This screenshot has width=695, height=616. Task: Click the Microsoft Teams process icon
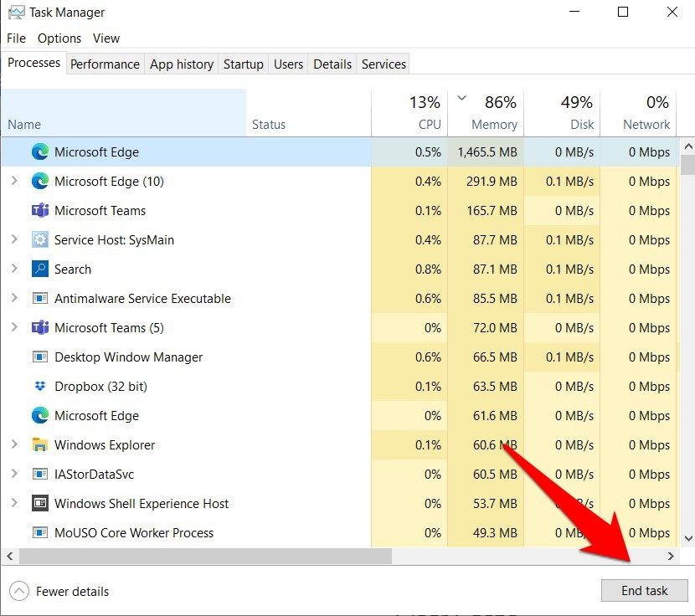(x=39, y=211)
